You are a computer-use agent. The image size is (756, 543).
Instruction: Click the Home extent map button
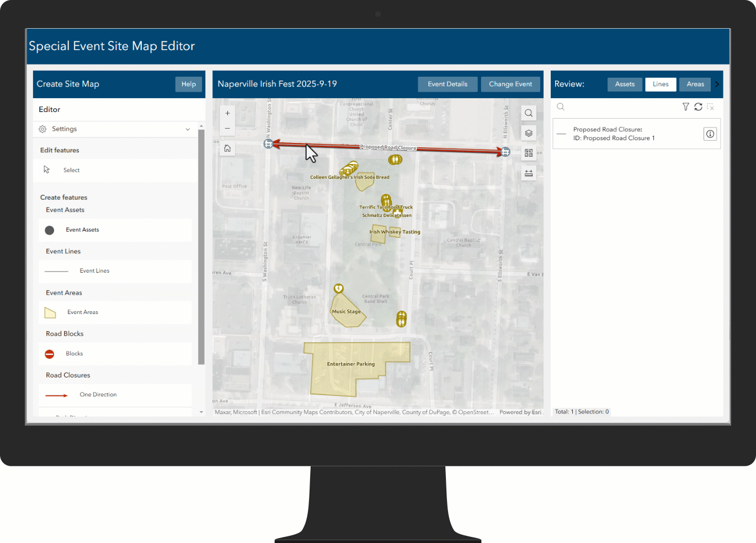click(227, 148)
